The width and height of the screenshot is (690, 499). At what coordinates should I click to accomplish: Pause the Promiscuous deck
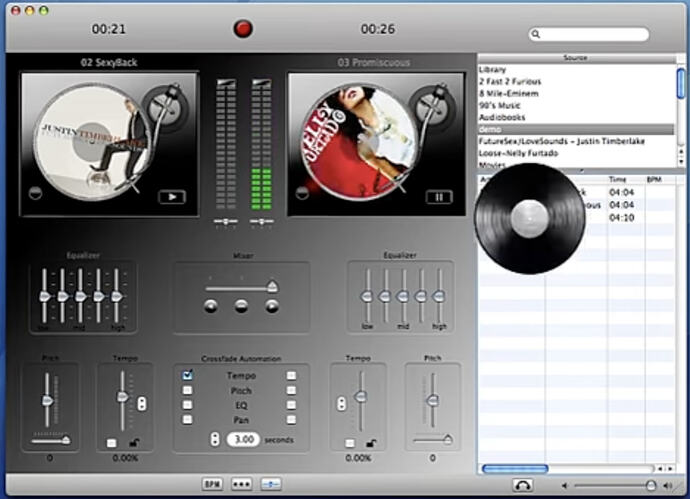[x=439, y=197]
